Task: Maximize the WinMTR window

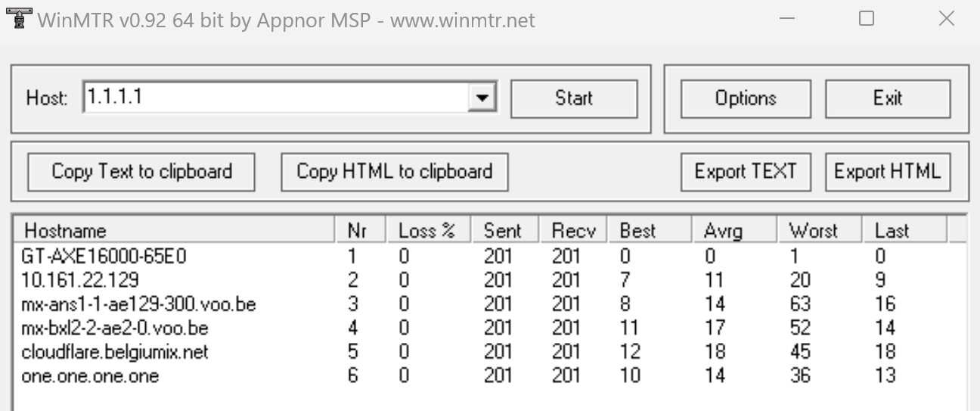Action: [x=867, y=18]
